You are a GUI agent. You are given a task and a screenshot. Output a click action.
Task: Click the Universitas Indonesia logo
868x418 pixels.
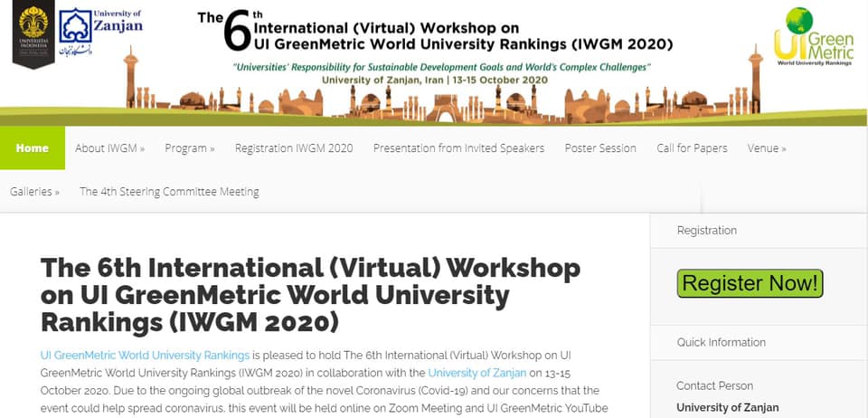point(33,33)
